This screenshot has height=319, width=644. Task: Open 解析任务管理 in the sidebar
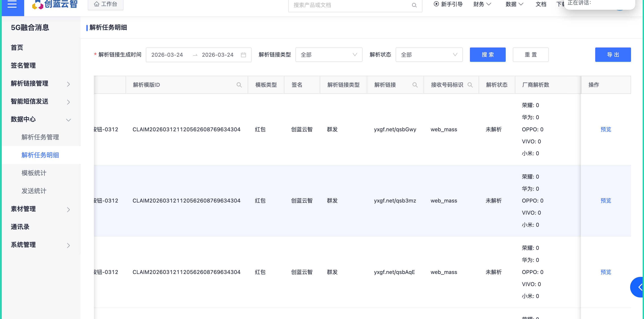pos(40,137)
